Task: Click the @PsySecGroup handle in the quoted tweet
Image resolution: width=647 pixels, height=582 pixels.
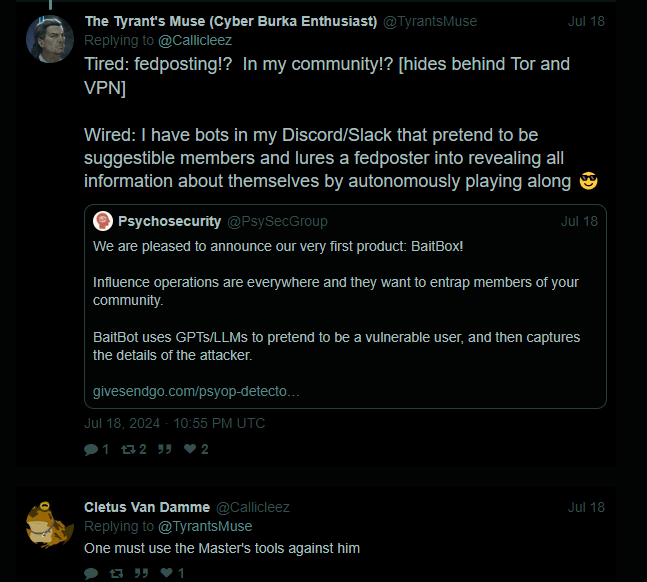Action: (x=277, y=221)
